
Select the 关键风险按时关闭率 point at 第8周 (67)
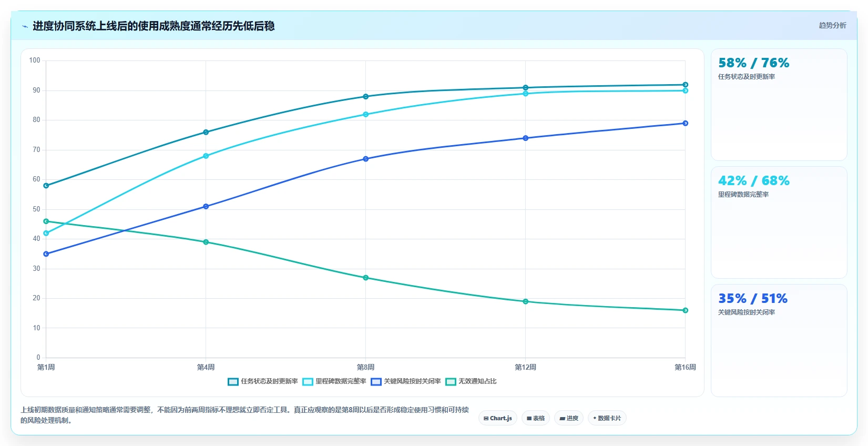coord(366,159)
